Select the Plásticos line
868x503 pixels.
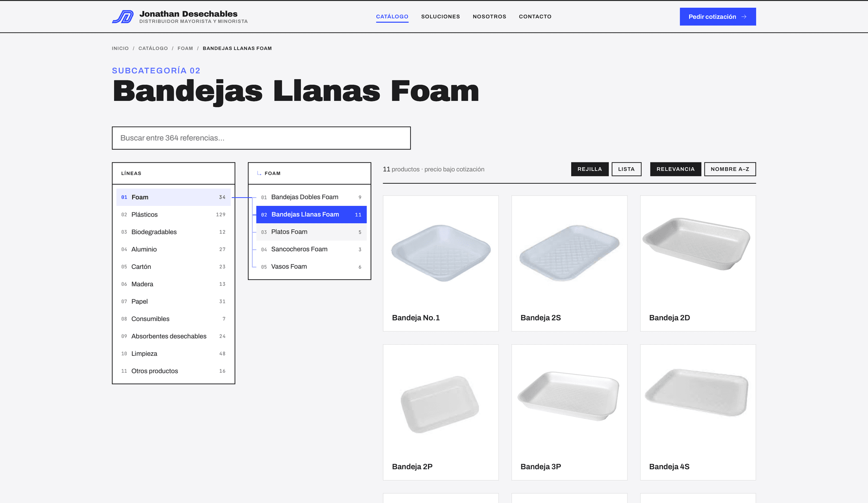[x=174, y=215]
